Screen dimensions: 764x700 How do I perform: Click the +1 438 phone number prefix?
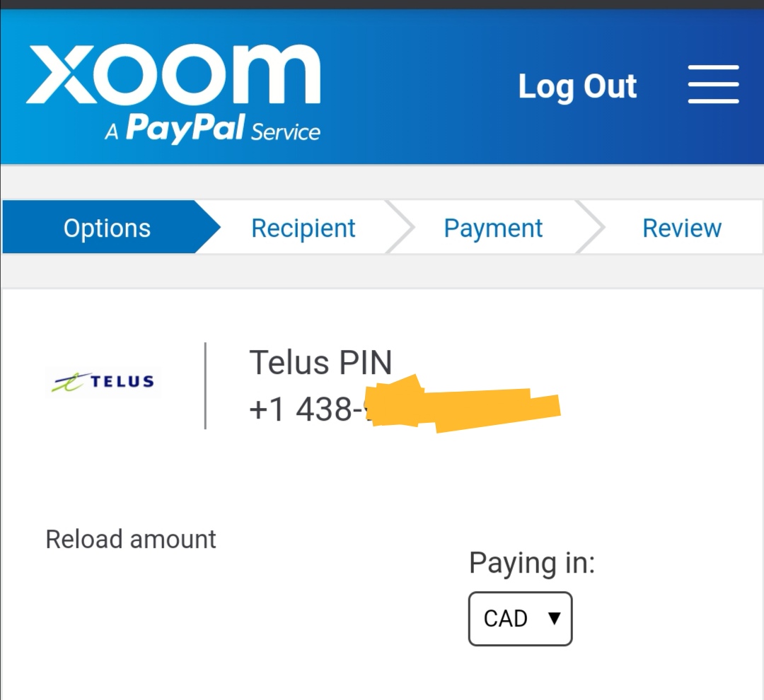[301, 409]
